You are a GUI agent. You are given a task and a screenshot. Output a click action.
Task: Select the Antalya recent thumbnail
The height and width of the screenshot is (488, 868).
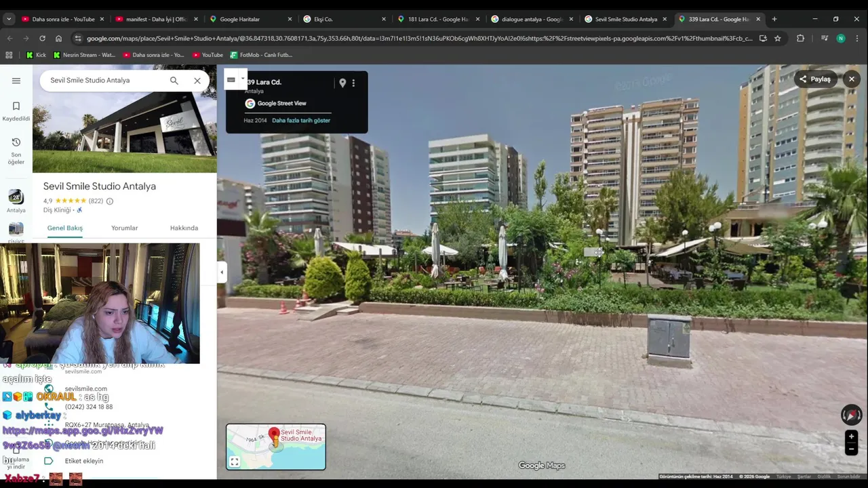click(x=16, y=201)
